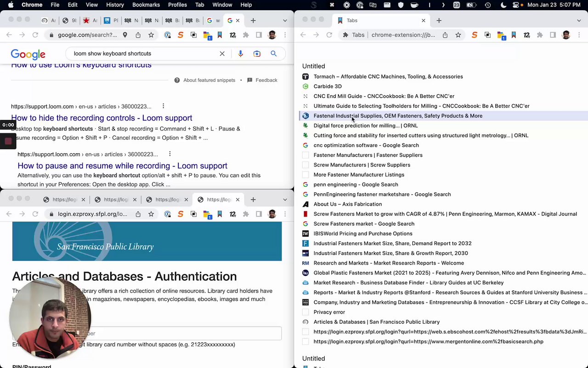Toggle Focus mode with the moon icon

tap(503, 5)
